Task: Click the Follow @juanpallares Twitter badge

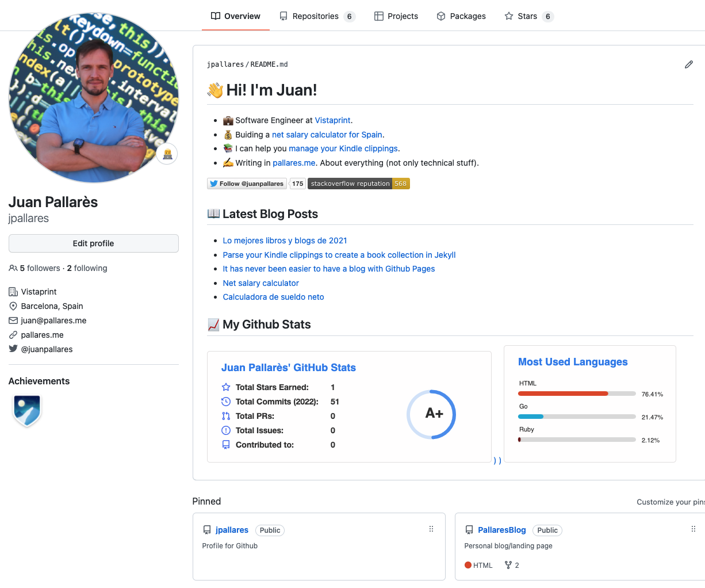Action: click(x=247, y=183)
